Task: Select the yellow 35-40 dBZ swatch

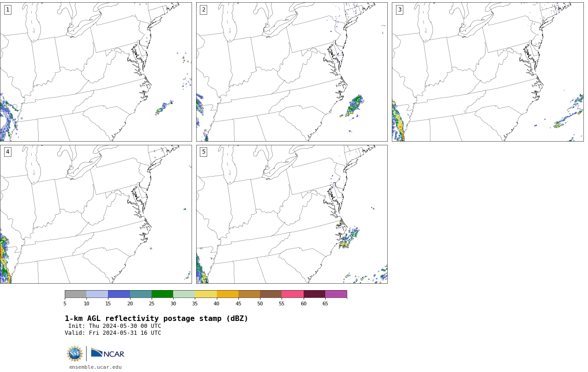Action: pyautogui.click(x=206, y=294)
